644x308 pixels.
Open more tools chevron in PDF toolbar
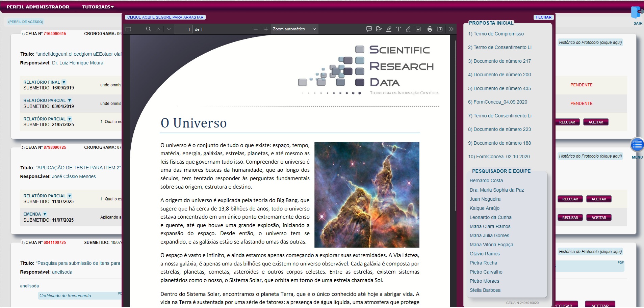[451, 29]
